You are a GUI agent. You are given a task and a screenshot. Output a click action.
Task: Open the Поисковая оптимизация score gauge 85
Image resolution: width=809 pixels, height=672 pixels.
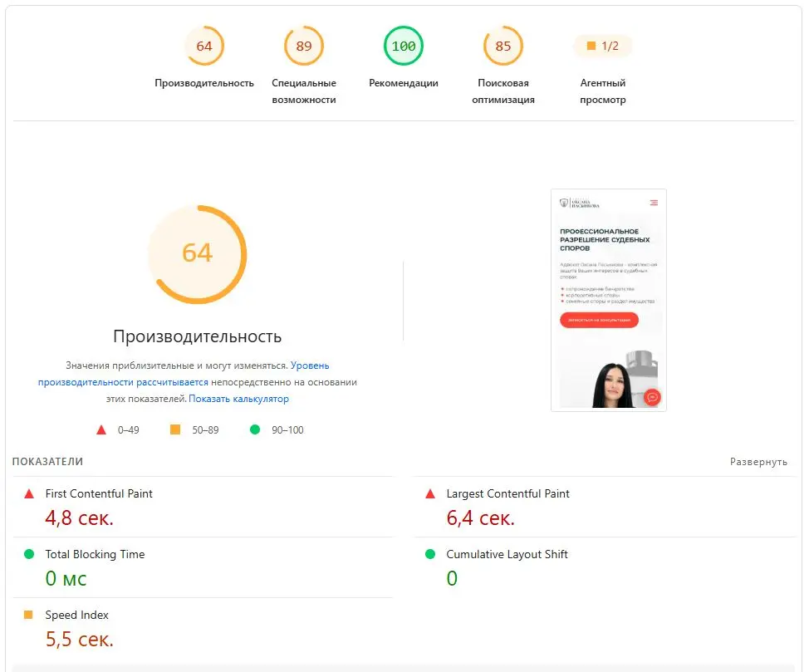(x=503, y=46)
